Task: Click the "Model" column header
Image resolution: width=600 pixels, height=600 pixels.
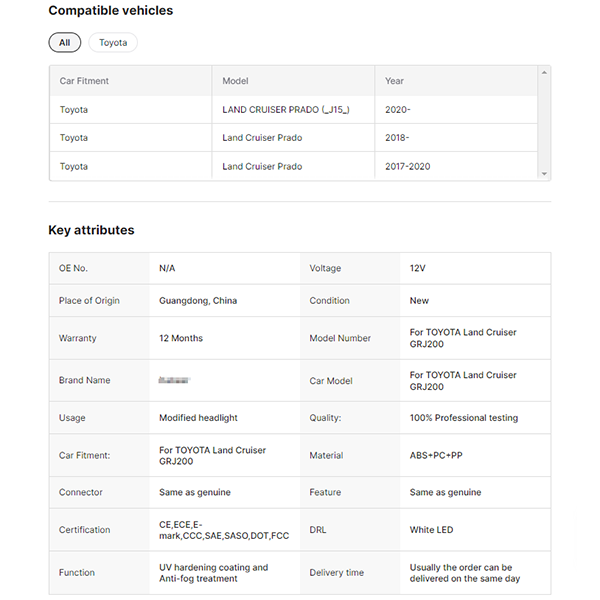Action: pyautogui.click(x=235, y=81)
